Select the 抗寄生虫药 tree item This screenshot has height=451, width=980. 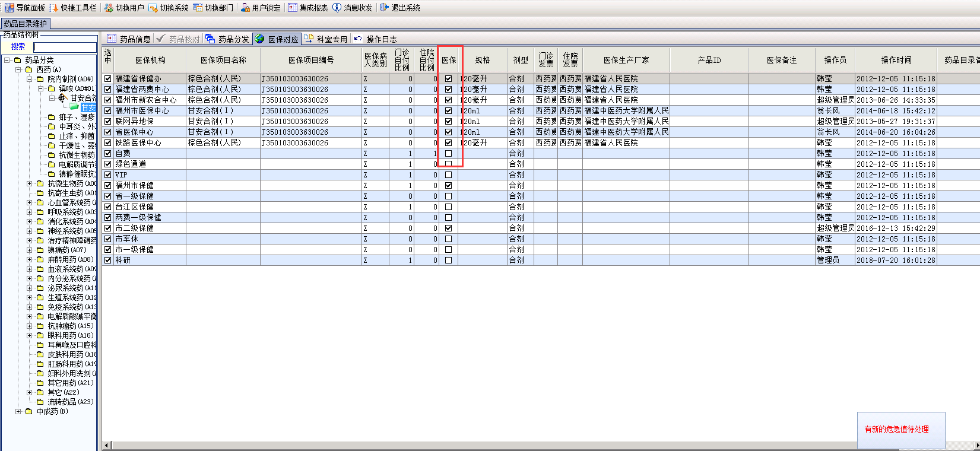(x=72, y=193)
